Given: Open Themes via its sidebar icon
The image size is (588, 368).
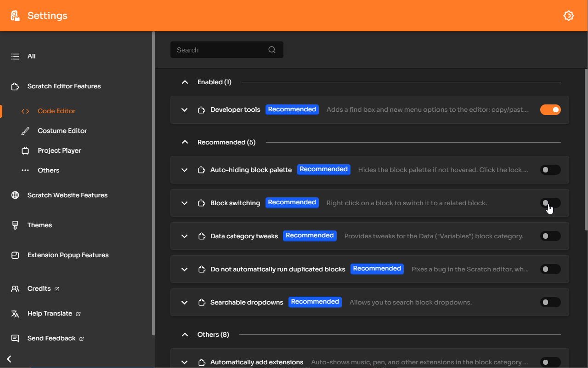Looking at the screenshot, I should coord(15,225).
